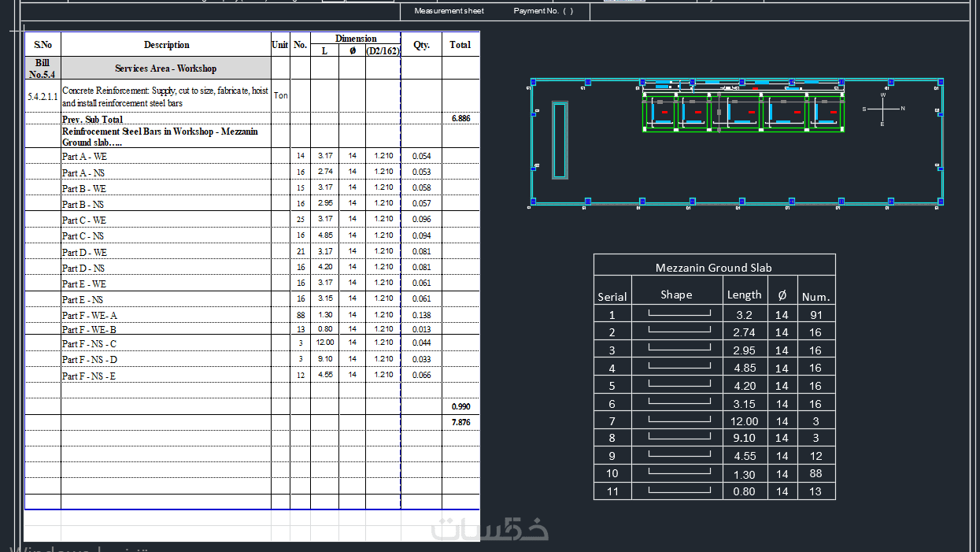
Task: Select the 'Part E - WE' row label
Action: (84, 283)
